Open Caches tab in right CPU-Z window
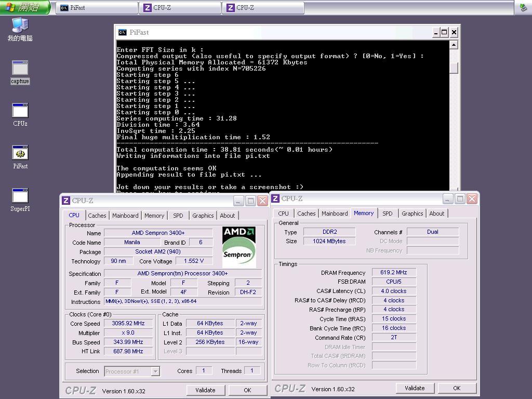The height and width of the screenshot is (399, 532). pyautogui.click(x=307, y=214)
